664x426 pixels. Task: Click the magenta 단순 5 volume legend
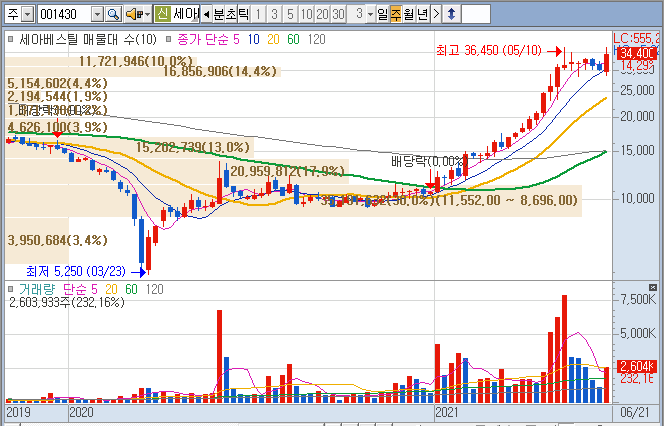pos(80,289)
